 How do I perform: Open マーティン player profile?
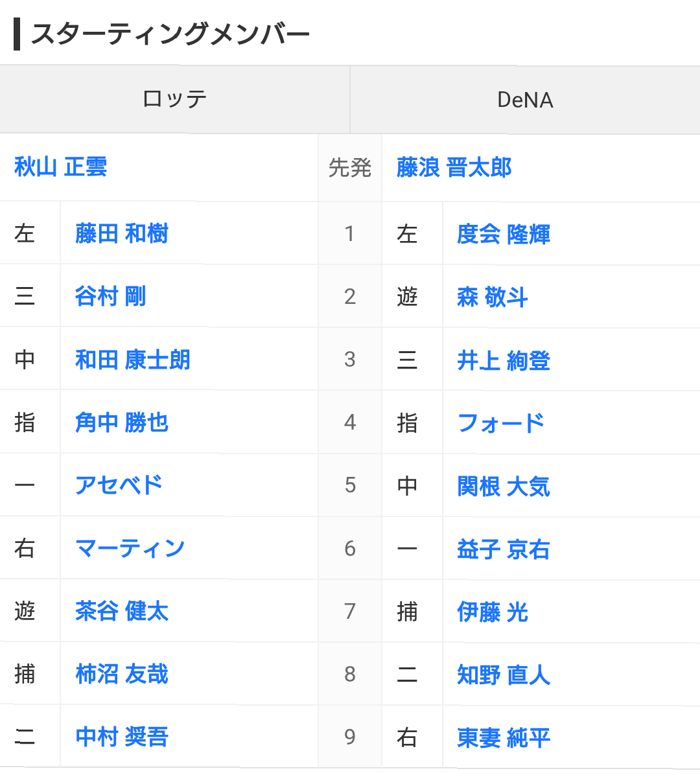(130, 548)
